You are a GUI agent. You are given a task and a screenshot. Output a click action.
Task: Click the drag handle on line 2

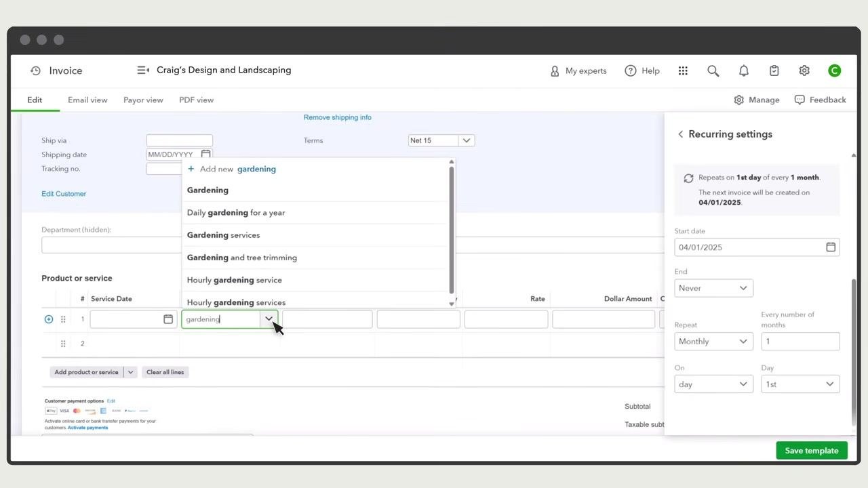tap(63, 344)
